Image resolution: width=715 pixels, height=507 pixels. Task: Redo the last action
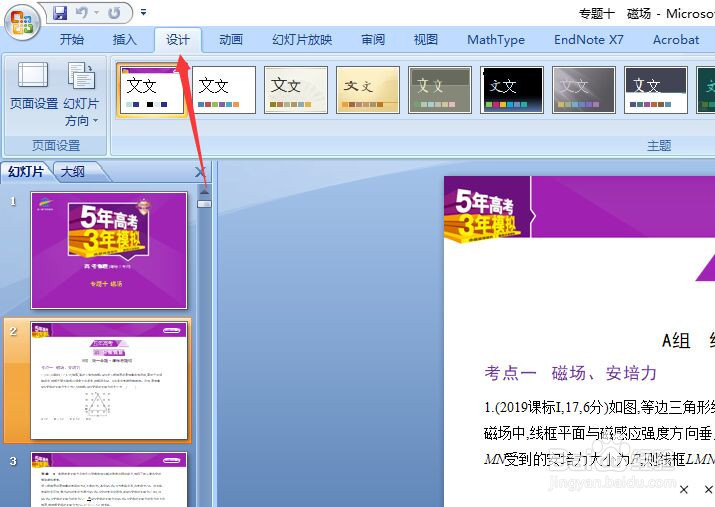114,13
